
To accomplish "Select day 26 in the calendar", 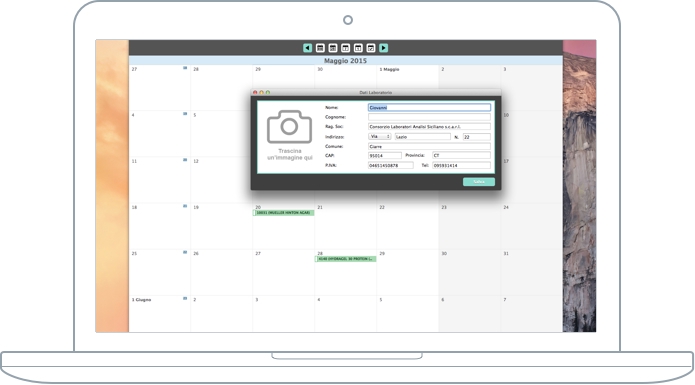I will [x=221, y=272].
